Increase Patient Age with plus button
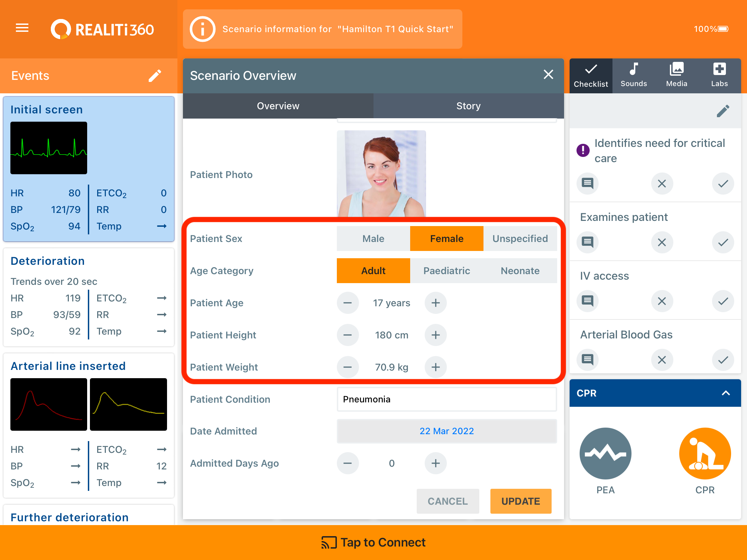747x560 pixels. tap(435, 303)
